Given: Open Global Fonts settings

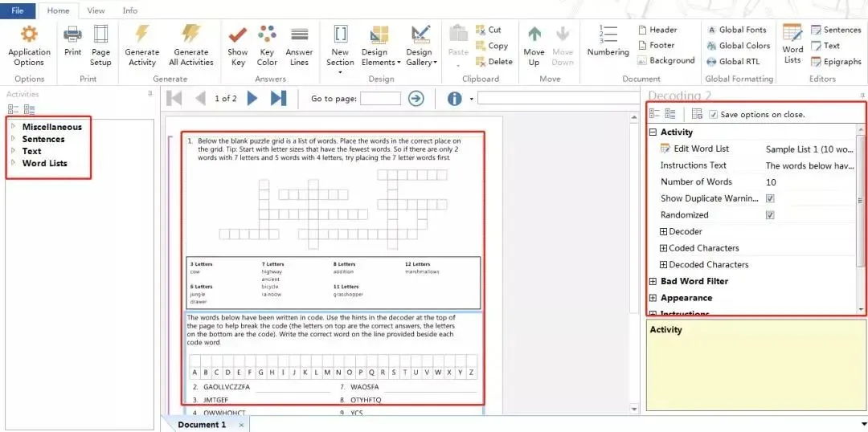Looking at the screenshot, I should click(737, 30).
